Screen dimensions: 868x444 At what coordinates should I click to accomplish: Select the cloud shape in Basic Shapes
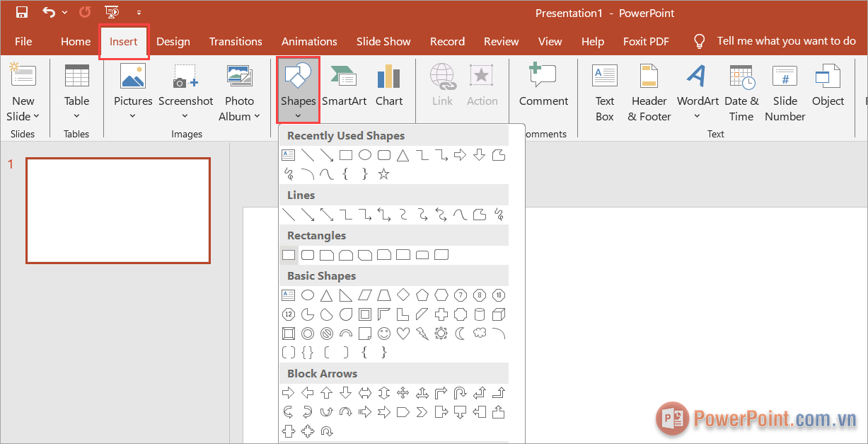(x=480, y=334)
